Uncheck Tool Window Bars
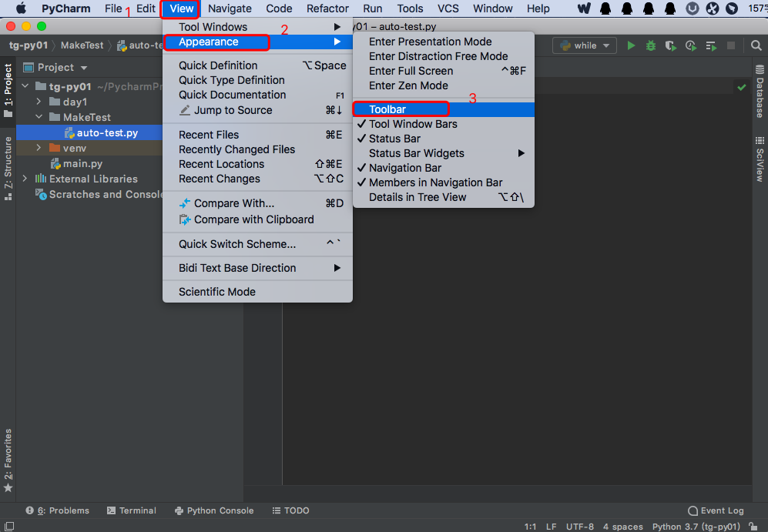Image resolution: width=768 pixels, height=532 pixels. tap(443, 124)
